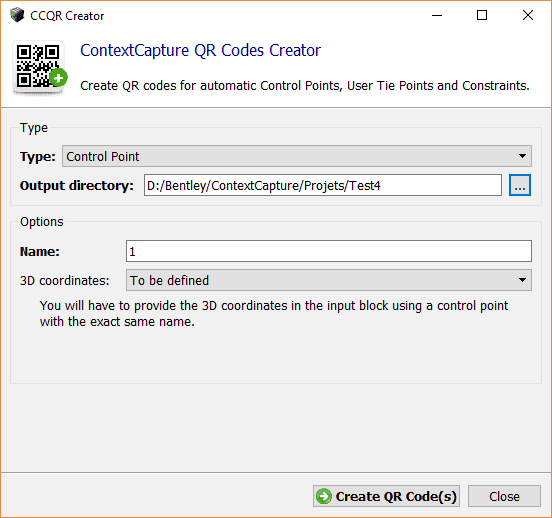Click the green arrow icon on Create button
The image size is (552, 518).
pos(324,496)
